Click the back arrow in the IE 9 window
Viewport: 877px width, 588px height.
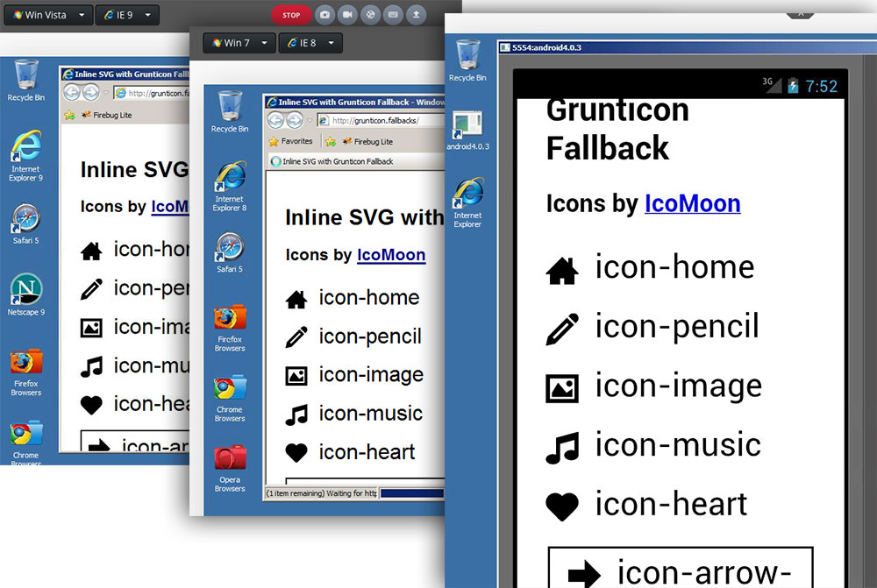pos(72,92)
